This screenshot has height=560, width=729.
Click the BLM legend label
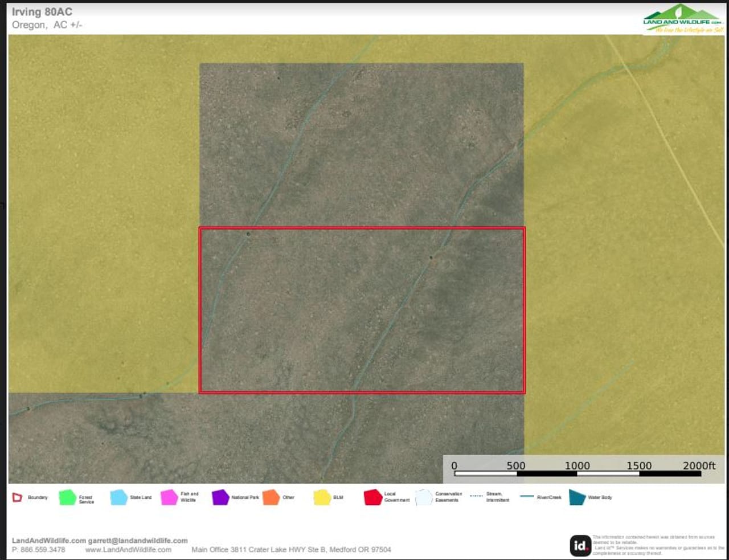coord(338,497)
